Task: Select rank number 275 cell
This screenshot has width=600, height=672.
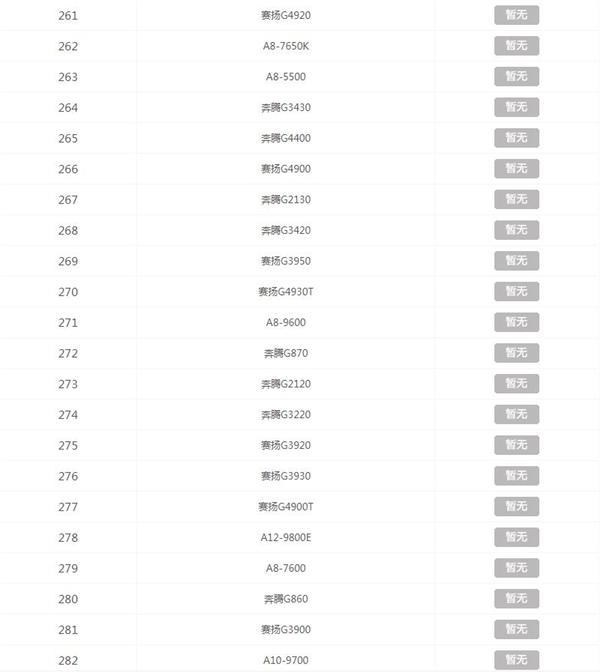Action: pyautogui.click(x=68, y=445)
